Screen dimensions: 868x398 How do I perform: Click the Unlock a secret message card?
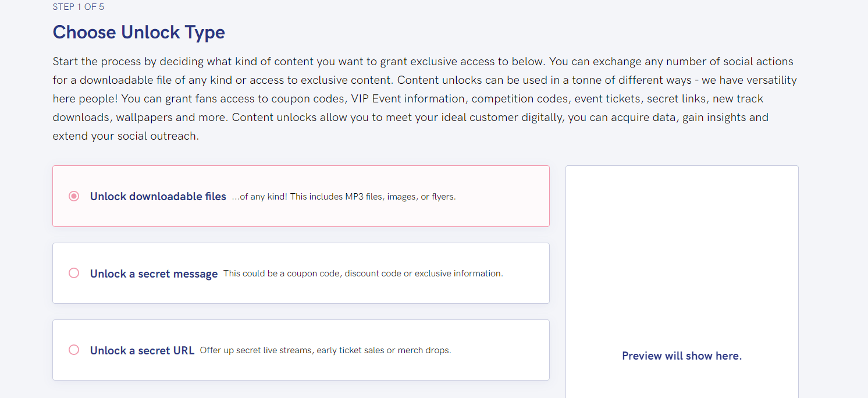click(x=301, y=273)
